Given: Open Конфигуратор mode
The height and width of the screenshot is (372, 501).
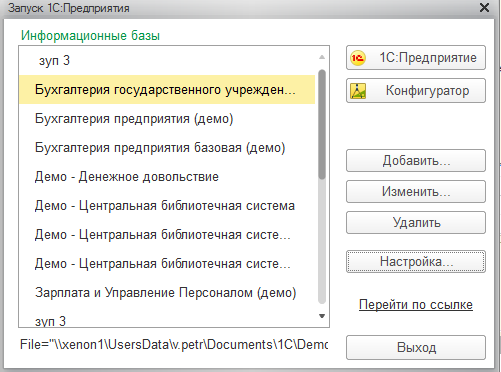Looking at the screenshot, I should click(416, 91).
